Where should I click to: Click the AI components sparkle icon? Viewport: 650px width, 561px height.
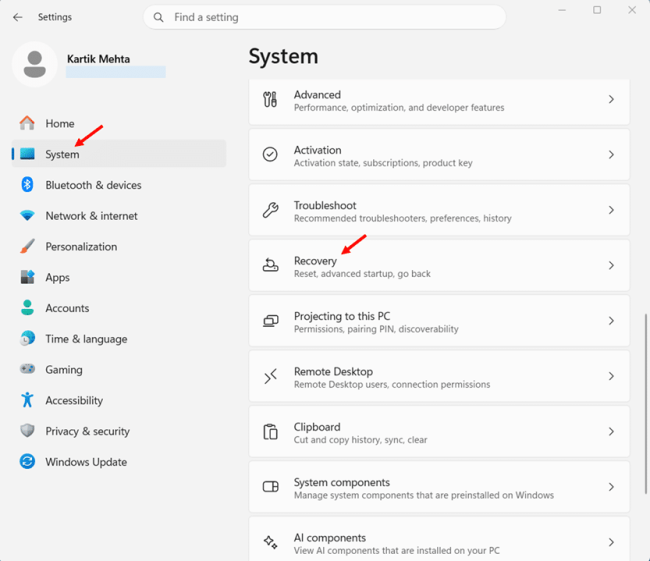click(270, 542)
